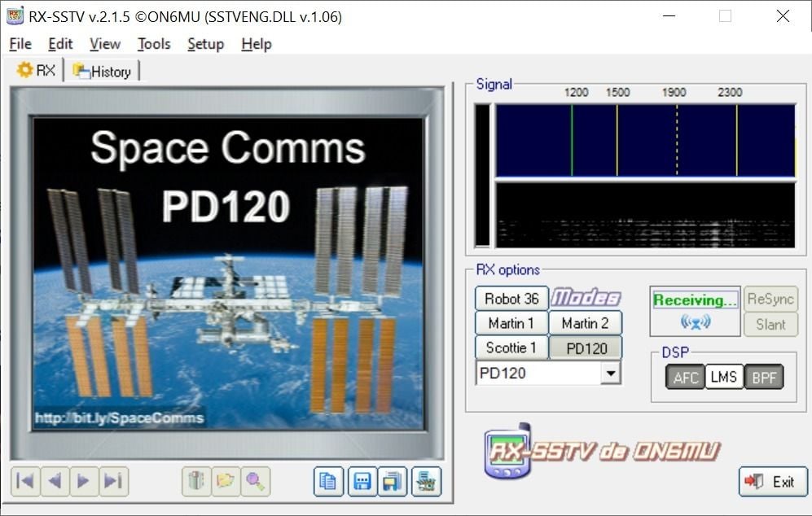
Task: Click the 1900 frequency label
Action: (x=674, y=92)
